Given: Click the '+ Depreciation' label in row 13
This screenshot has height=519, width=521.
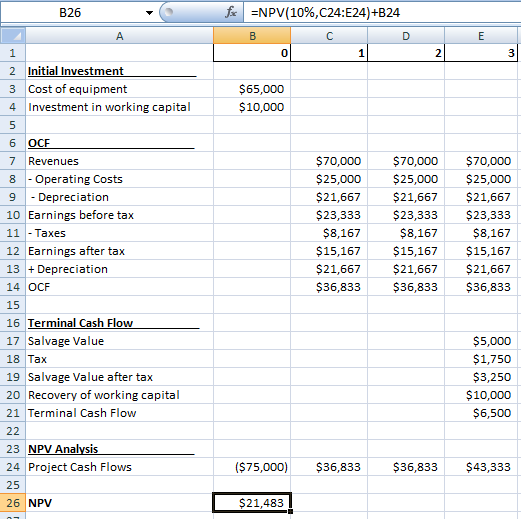Looking at the screenshot, I should [68, 269].
